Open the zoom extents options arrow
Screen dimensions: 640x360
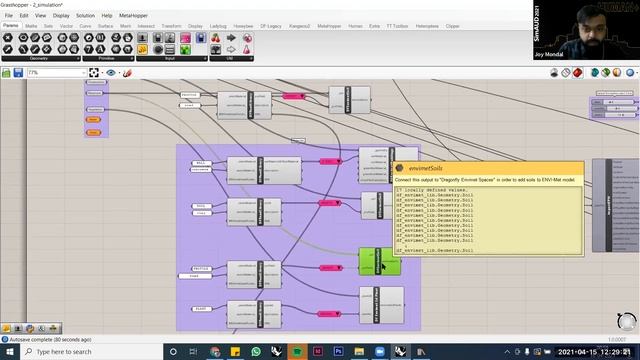[102, 73]
